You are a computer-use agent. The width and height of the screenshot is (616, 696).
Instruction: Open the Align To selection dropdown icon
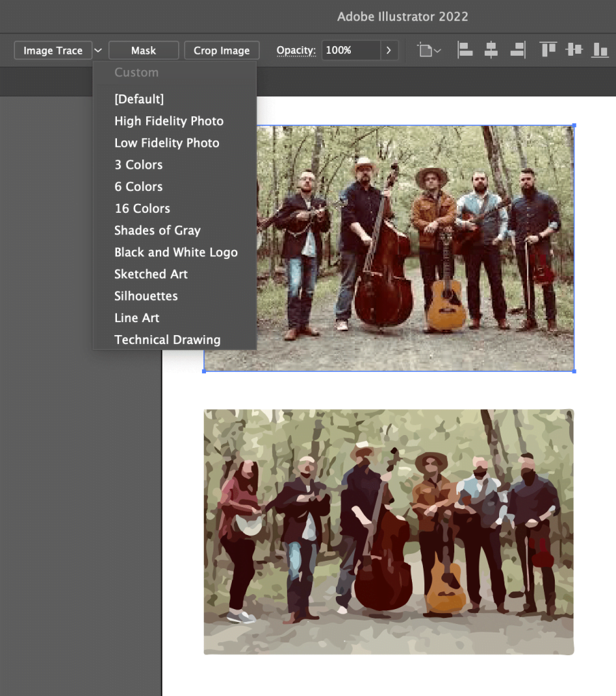429,50
